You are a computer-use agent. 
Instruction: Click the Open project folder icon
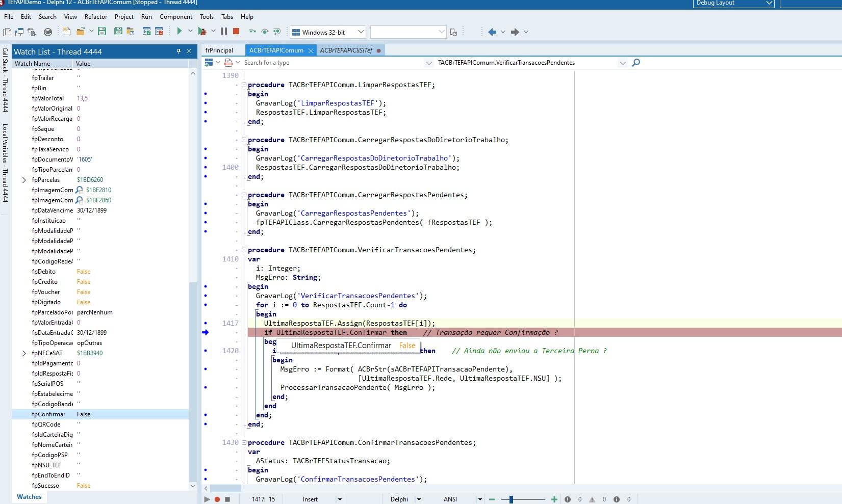[80, 32]
